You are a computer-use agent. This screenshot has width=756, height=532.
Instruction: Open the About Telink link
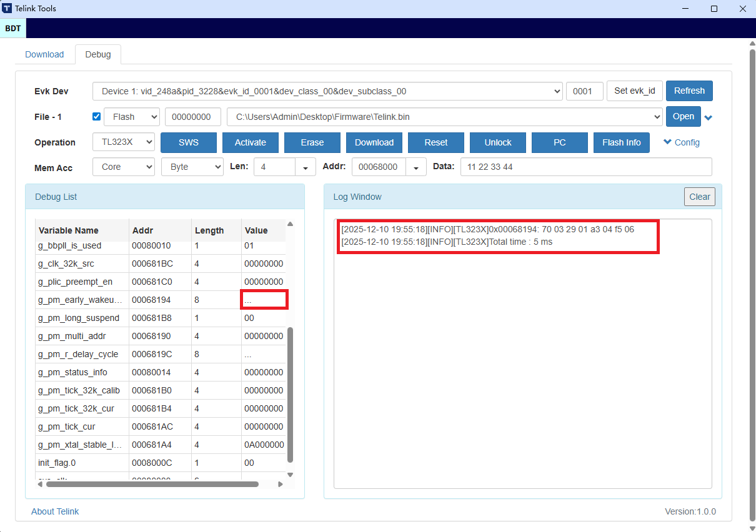[55, 511]
